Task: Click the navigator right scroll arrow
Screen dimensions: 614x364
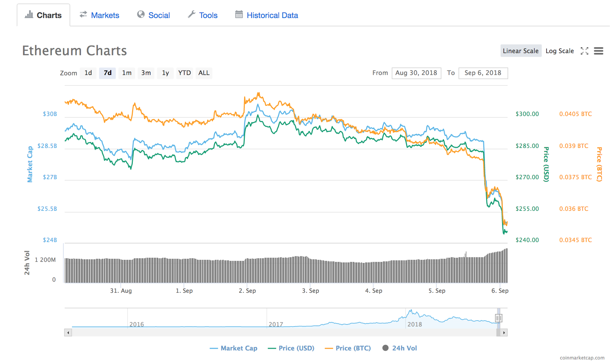Action: click(504, 333)
